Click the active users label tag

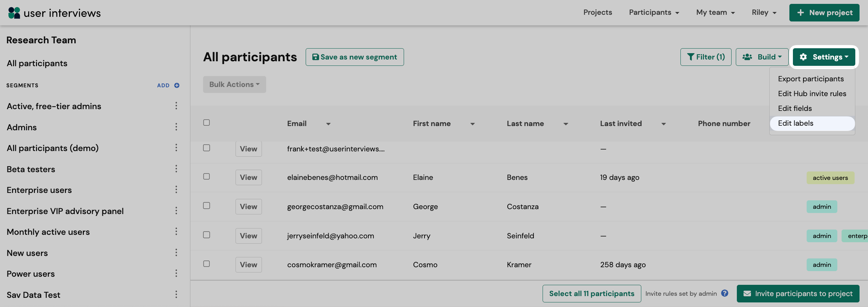pos(830,178)
